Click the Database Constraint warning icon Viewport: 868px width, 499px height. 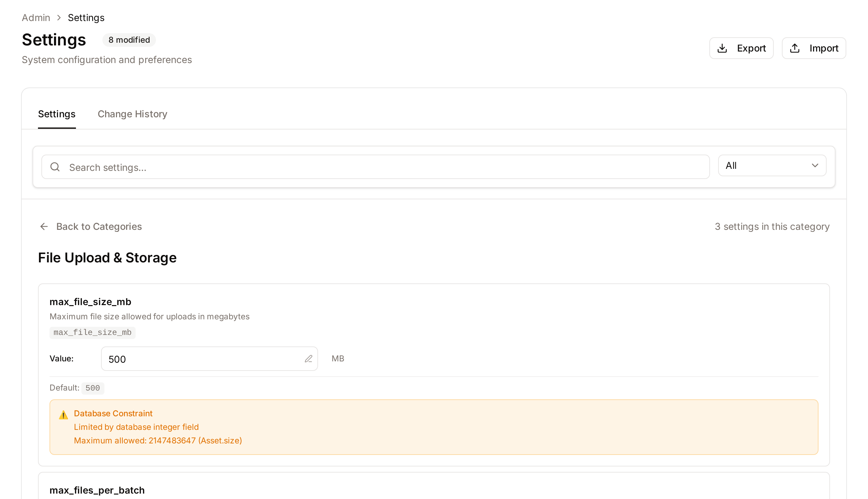pos(63,415)
